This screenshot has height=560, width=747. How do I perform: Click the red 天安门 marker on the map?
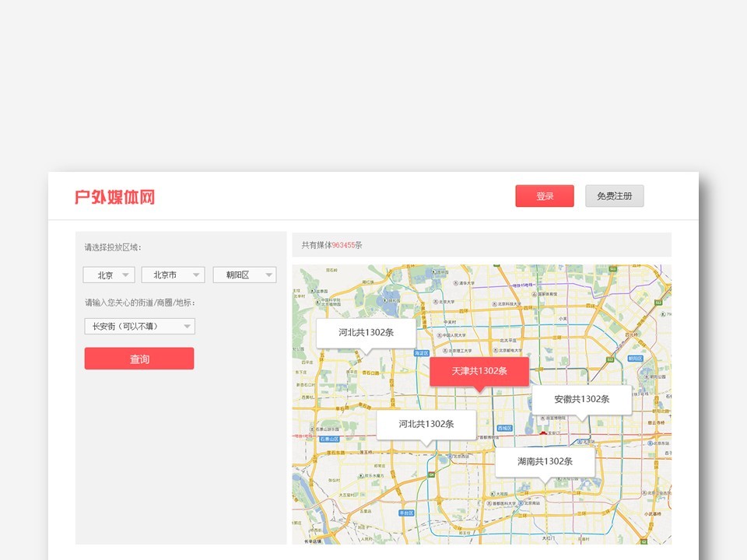[x=542, y=433]
